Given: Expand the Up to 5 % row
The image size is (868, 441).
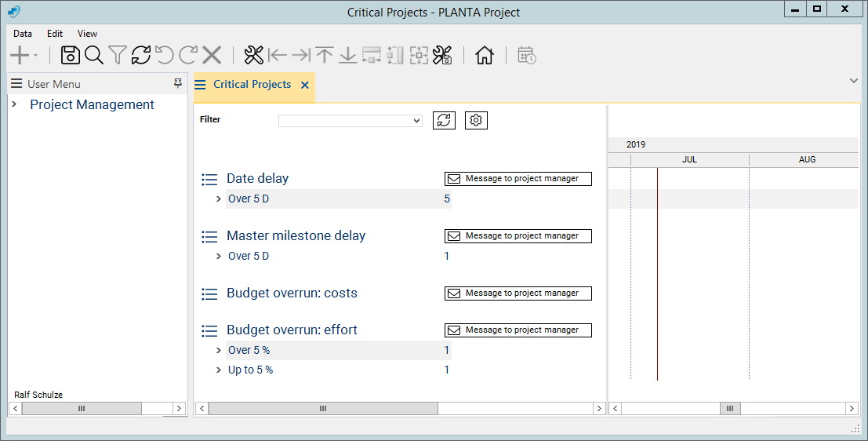Looking at the screenshot, I should click(x=219, y=370).
